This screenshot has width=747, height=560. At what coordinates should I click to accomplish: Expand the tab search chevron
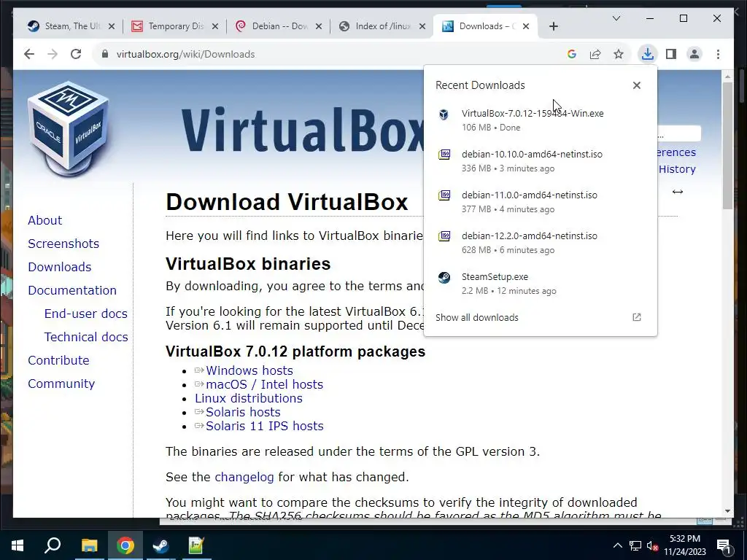[616, 18]
